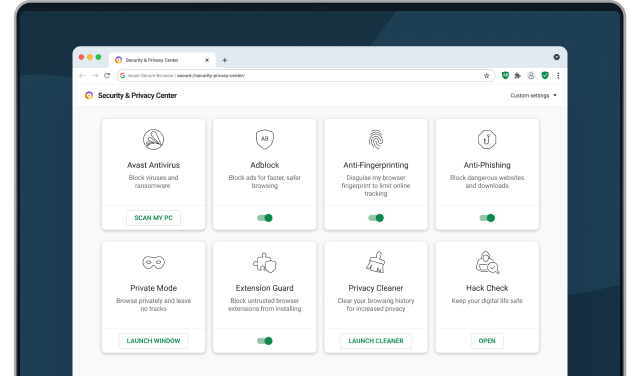Go forward with the browser forward arrow
Viewport: 640px width, 376px height.
click(x=95, y=76)
